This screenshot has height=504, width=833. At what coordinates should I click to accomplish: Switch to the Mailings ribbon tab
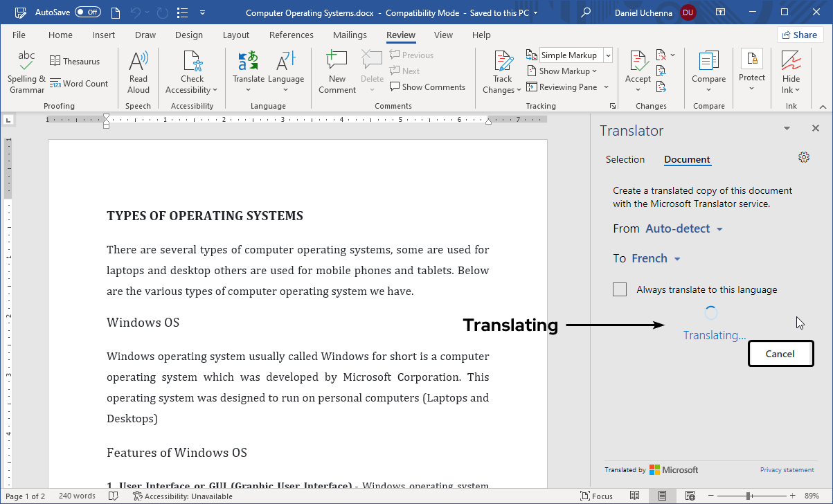[350, 35]
